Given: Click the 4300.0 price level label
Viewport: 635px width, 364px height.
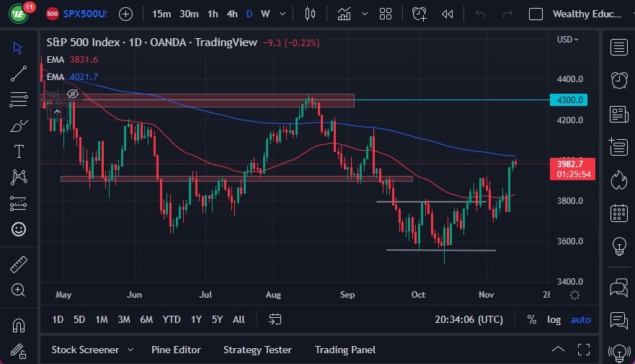Looking at the screenshot, I should (569, 99).
